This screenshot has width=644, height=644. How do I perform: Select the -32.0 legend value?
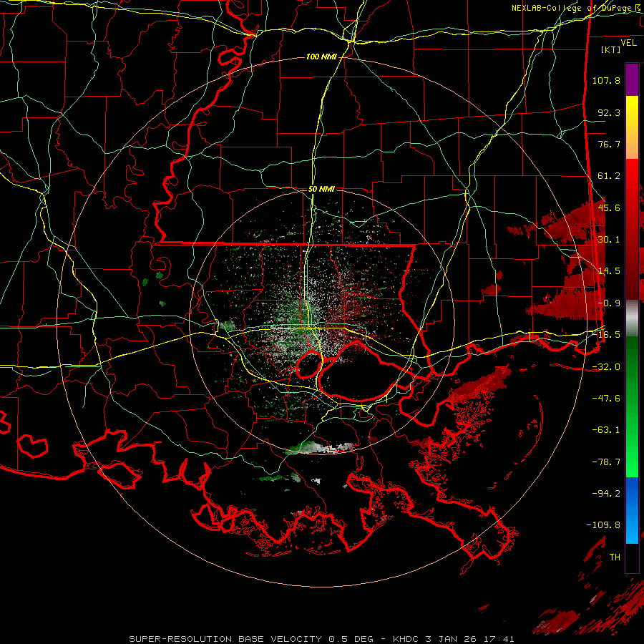pos(606,367)
